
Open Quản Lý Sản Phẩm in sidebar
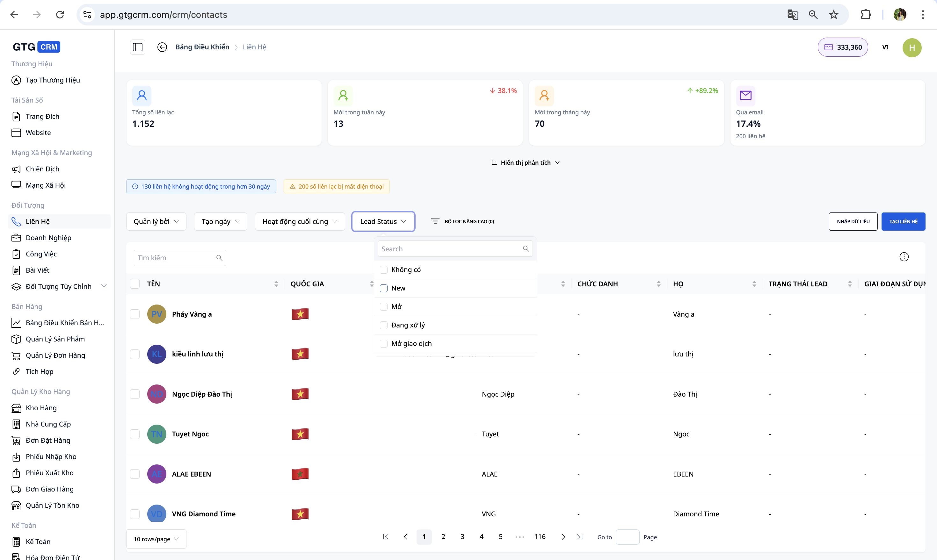coord(55,339)
